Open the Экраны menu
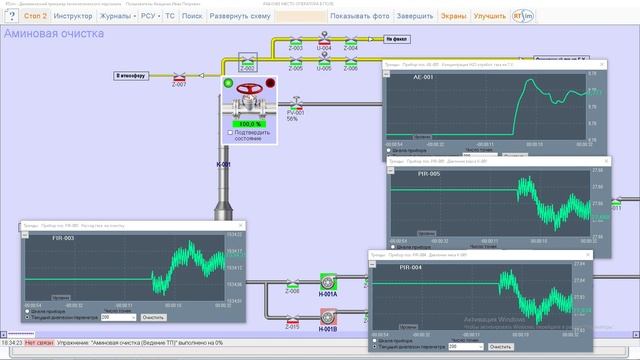Image resolution: width=640 pixels, height=360 pixels. click(x=453, y=16)
